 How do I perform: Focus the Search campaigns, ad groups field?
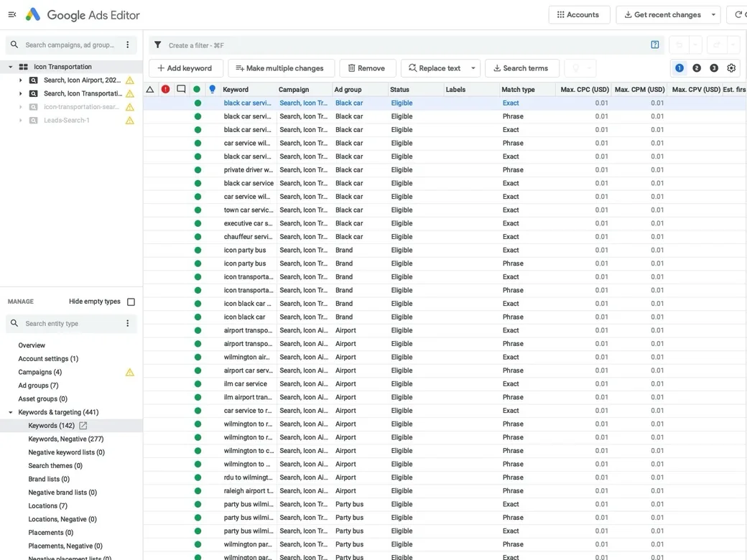(70, 45)
